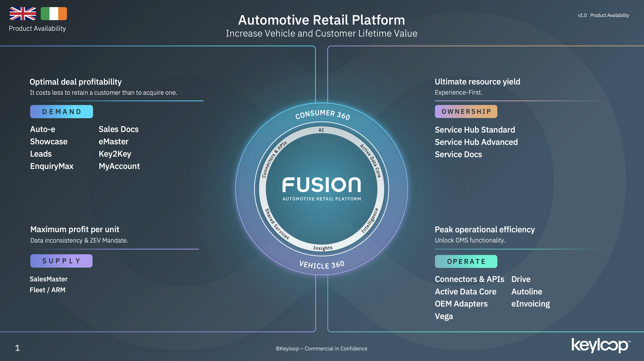Click the retain a customer tagline
Screen dimensions: 644x361
tap(103, 93)
